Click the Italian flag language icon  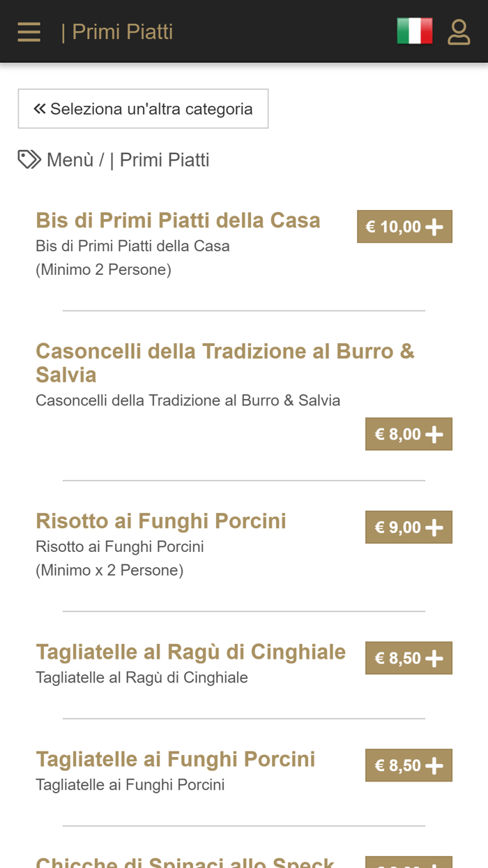[414, 31]
